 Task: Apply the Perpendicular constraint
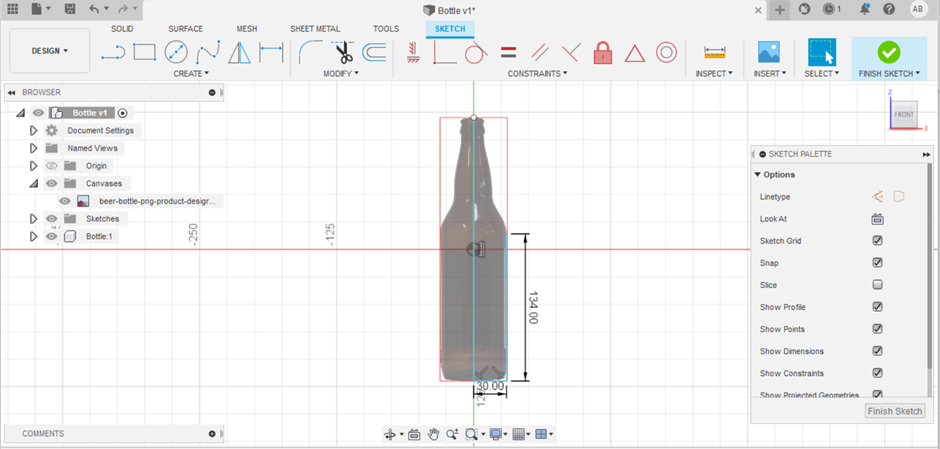[x=571, y=53]
